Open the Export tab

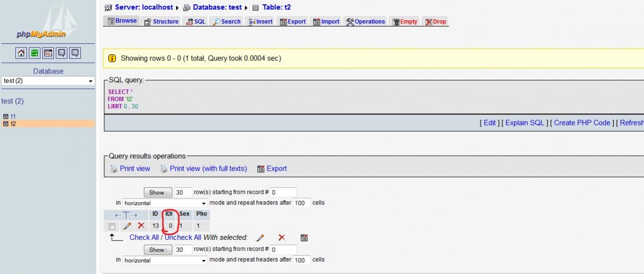pos(293,22)
